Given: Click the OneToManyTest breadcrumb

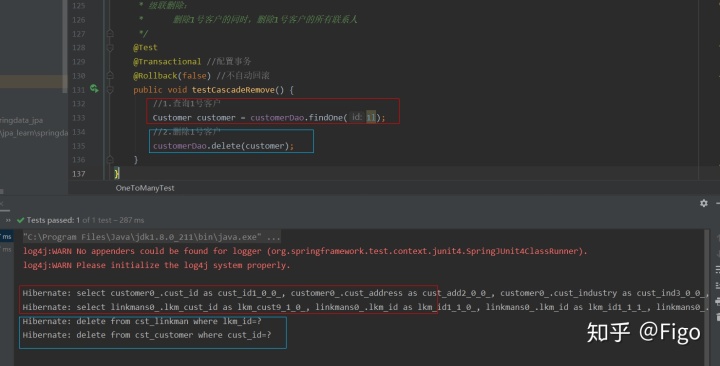Looking at the screenshot, I should pyautogui.click(x=145, y=188).
